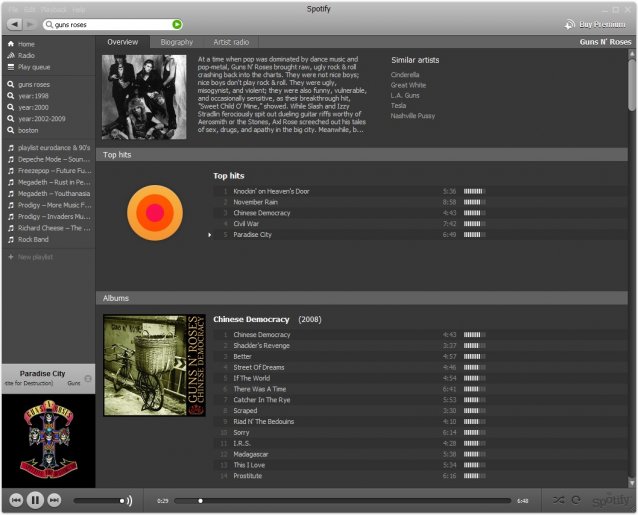
Task: Select track November Rain
Action: click(420, 202)
